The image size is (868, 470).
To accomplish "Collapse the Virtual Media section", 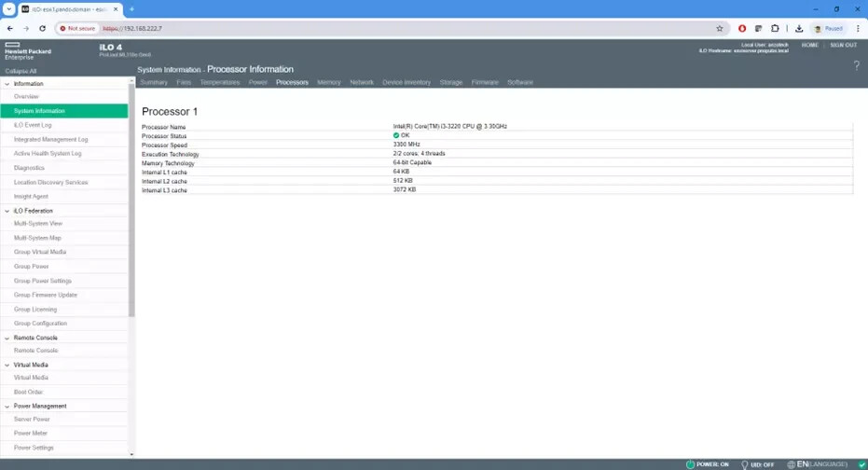I will click(x=7, y=365).
